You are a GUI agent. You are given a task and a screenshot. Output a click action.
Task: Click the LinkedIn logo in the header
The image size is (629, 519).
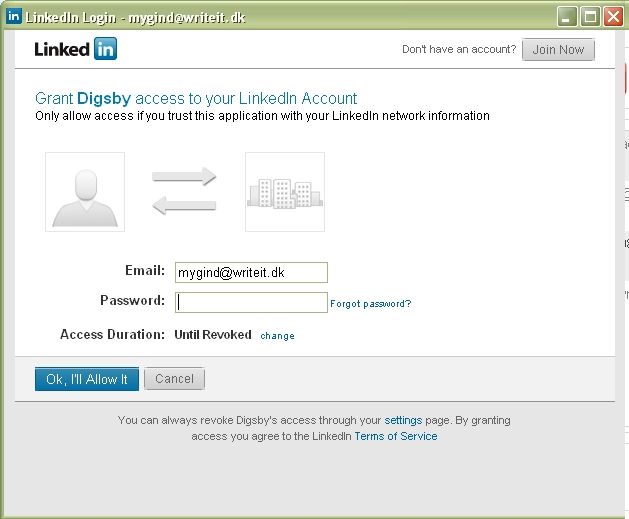(x=76, y=49)
